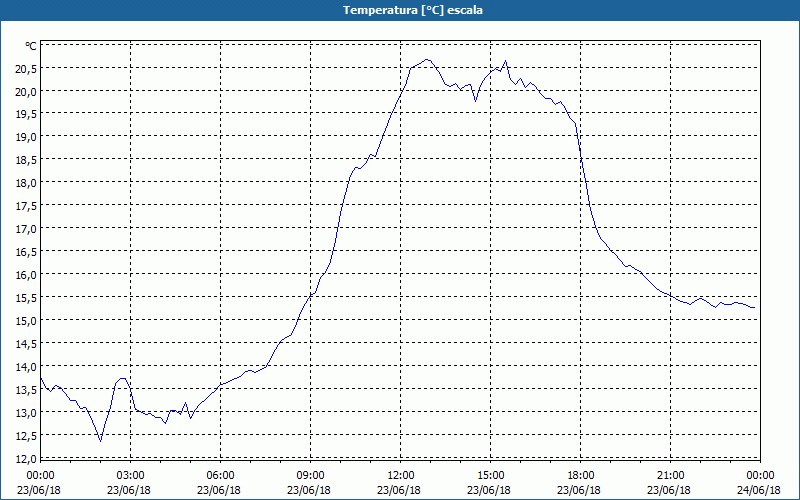Click the 17,0 y-axis label
The image size is (800, 500).
[x=26, y=229]
